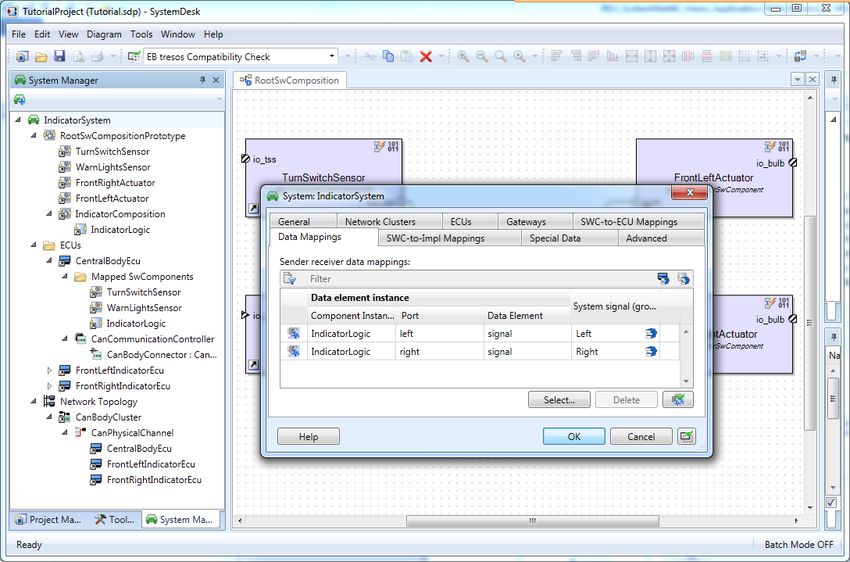This screenshot has width=850, height=562.
Task: Collapse the IndicatorSystem tree node
Action: tap(18, 120)
